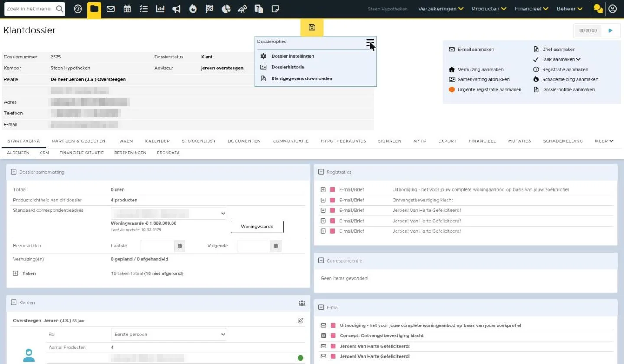Open the Rol dropdown showing Eerste persoon
The height and width of the screenshot is (364, 624).
tap(169, 335)
